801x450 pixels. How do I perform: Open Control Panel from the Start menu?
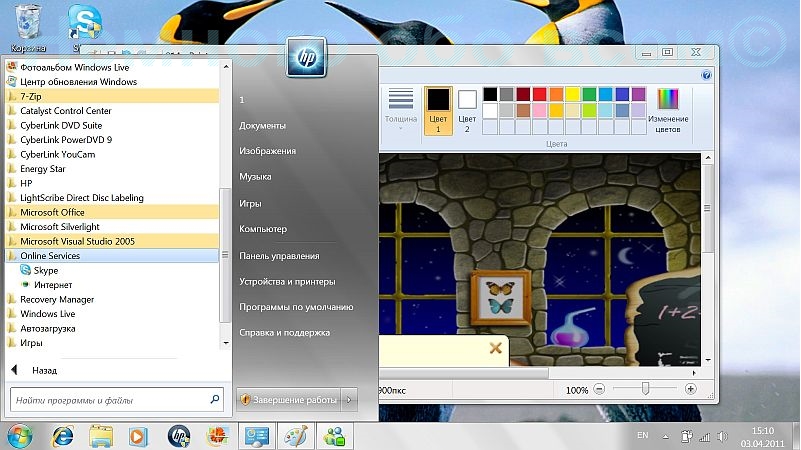(x=279, y=256)
